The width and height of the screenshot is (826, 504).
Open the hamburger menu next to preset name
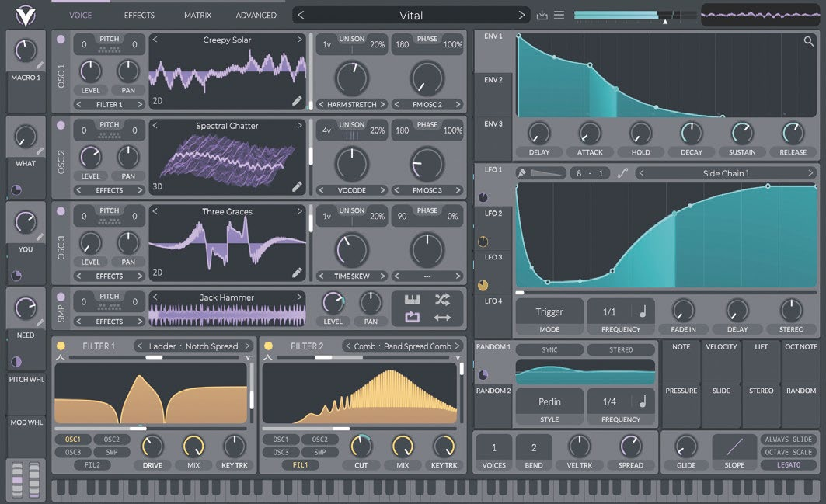(559, 15)
